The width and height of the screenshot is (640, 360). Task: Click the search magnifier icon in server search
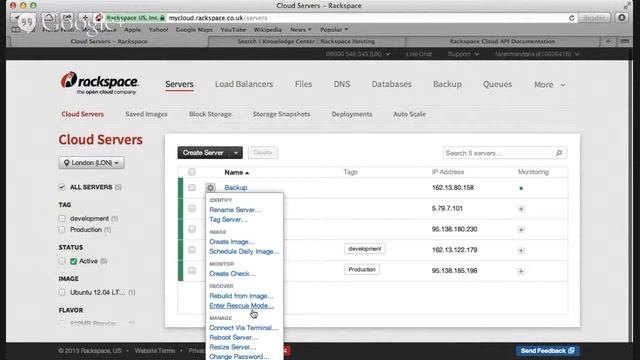[559, 153]
